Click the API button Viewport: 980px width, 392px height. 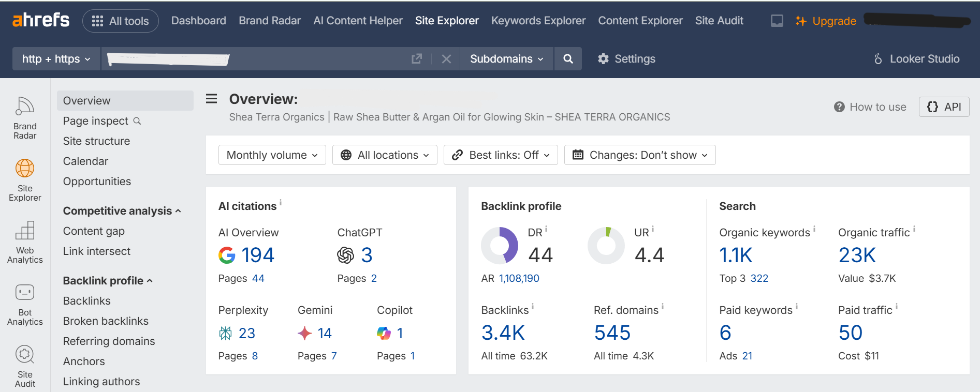[944, 107]
